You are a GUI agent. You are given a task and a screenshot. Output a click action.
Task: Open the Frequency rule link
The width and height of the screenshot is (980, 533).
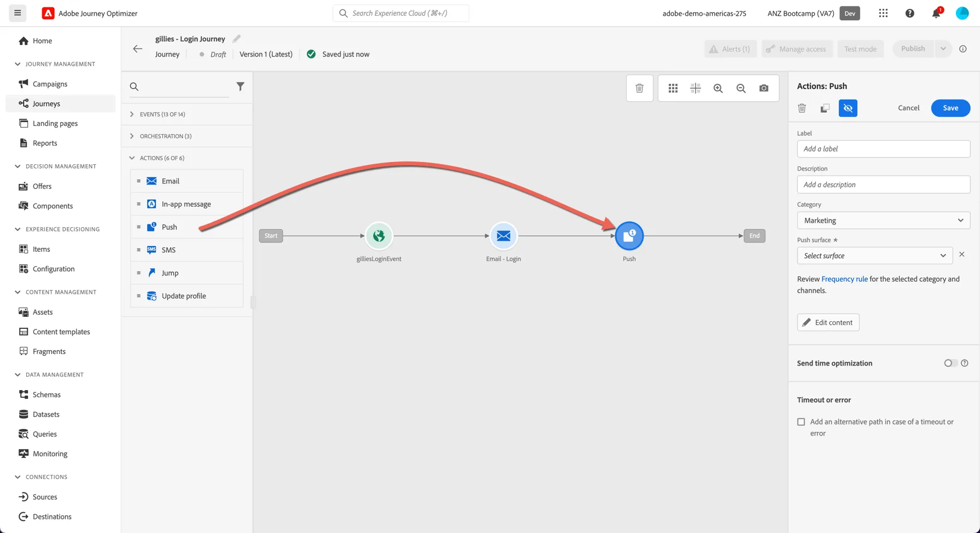pyautogui.click(x=844, y=279)
